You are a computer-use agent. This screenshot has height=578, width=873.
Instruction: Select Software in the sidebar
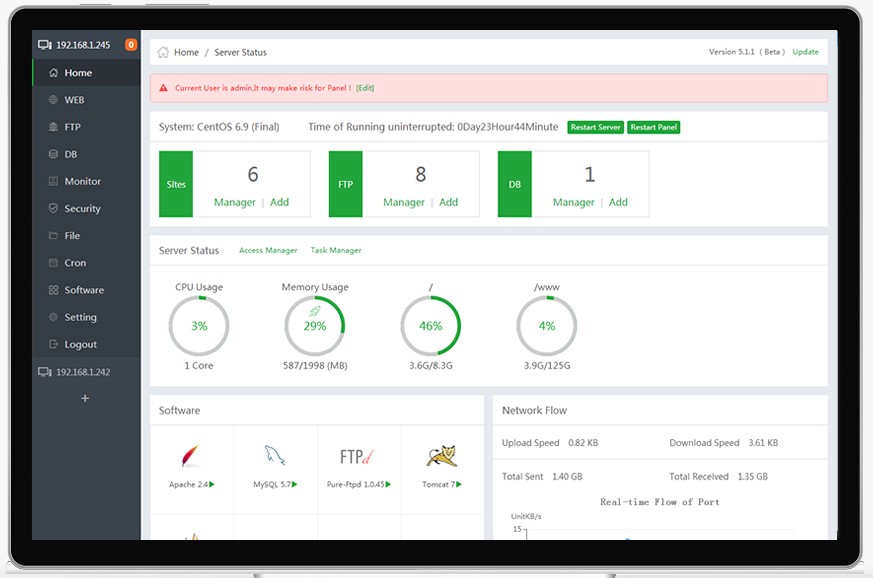coord(86,290)
